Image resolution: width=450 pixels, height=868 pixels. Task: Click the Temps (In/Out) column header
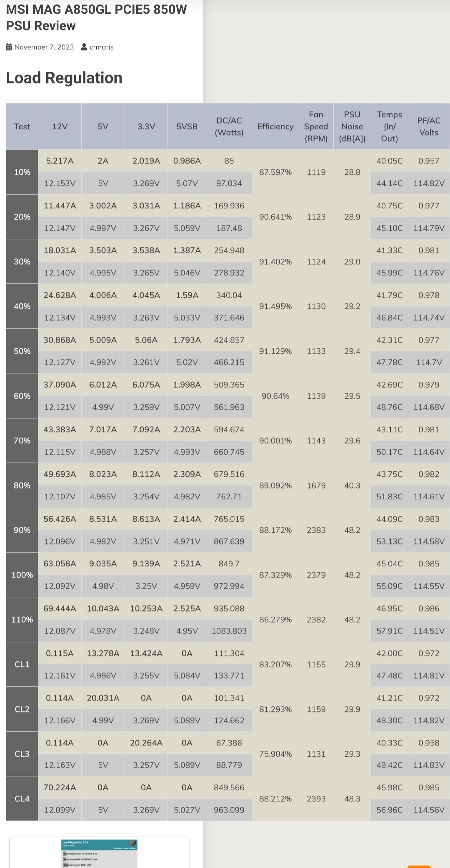[x=390, y=126]
